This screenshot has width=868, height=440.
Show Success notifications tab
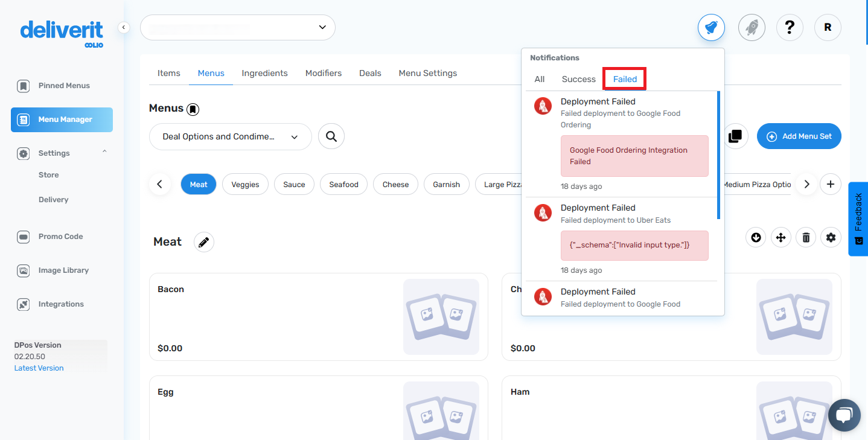pyautogui.click(x=579, y=79)
